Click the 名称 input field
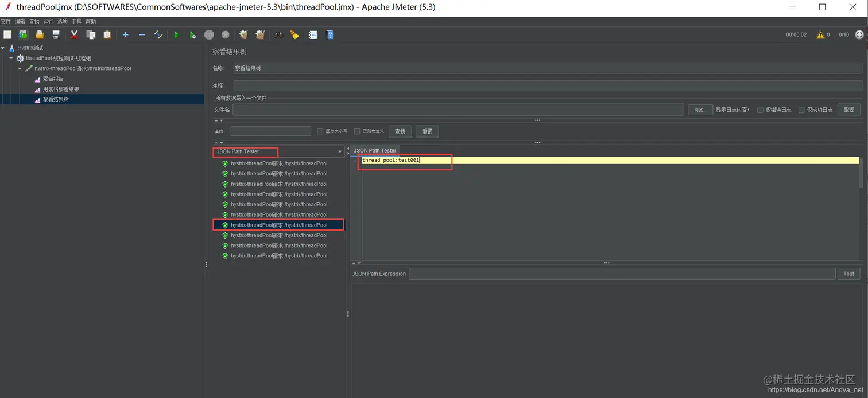The width and height of the screenshot is (868, 398). [x=548, y=68]
